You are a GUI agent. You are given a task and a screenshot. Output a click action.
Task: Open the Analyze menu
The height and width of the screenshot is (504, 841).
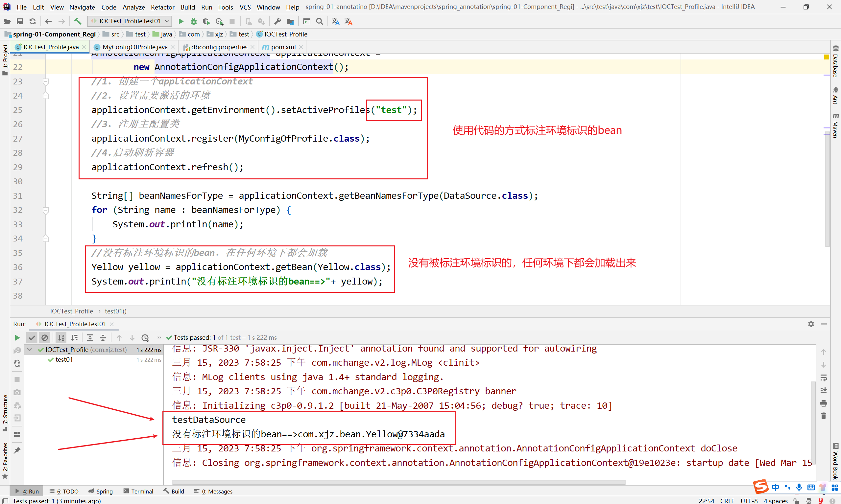[x=133, y=7]
